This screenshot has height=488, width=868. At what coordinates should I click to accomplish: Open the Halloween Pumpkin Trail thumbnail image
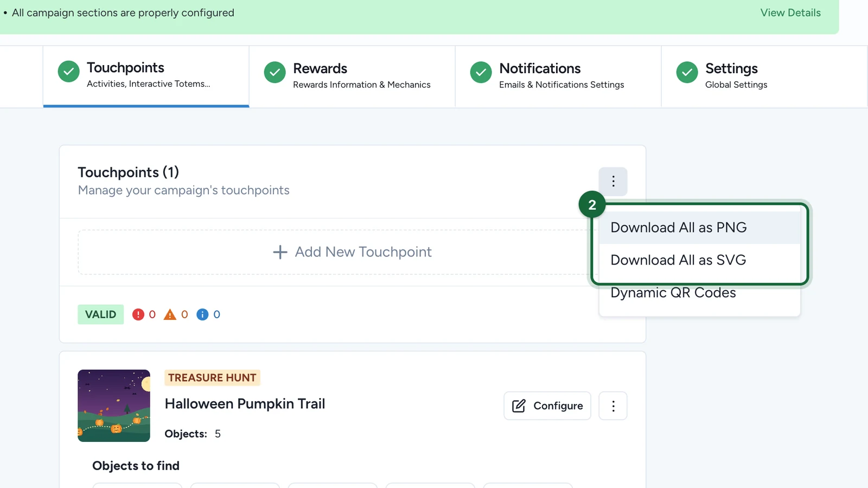pos(114,406)
